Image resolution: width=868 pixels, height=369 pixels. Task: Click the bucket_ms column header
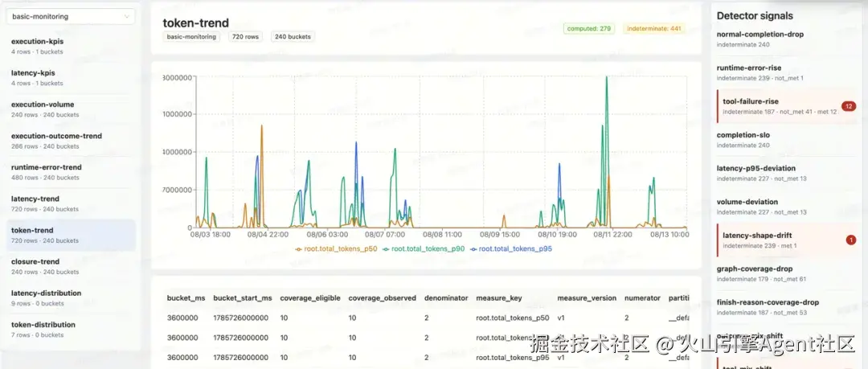click(x=186, y=298)
